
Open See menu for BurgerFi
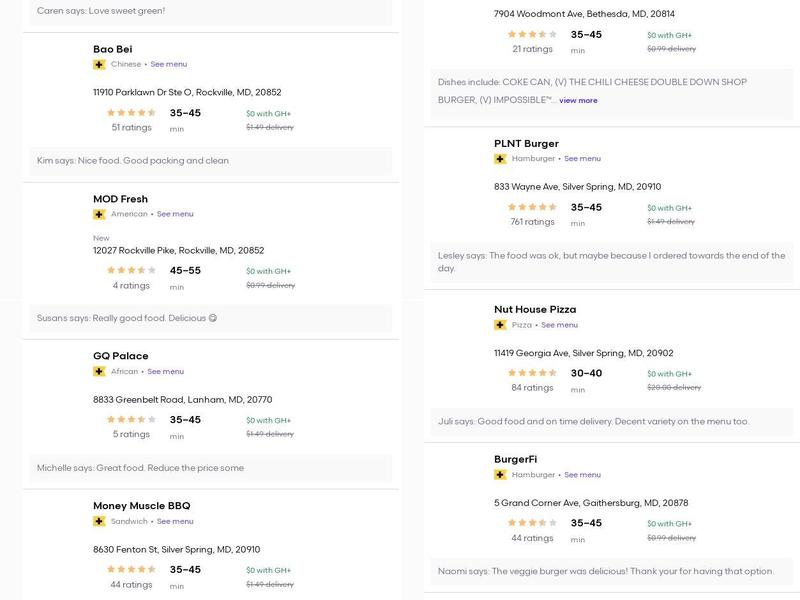(582, 475)
